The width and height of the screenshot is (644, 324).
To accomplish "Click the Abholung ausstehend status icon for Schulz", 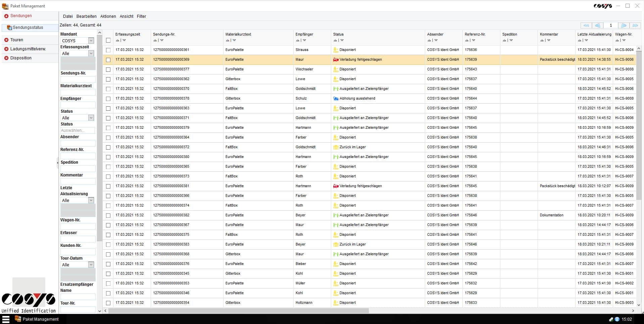I will coord(336,98).
